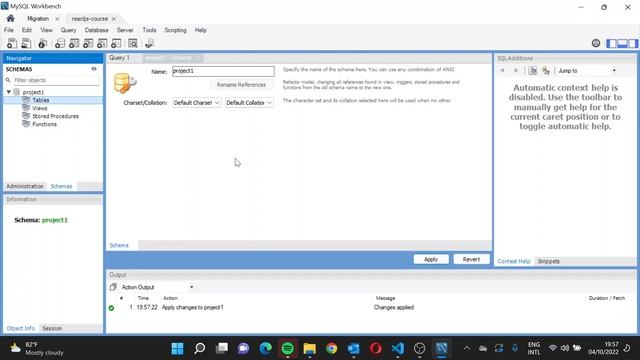Open SQL script file toolbar icon
This screenshot has width=640, height=360.
26,43
